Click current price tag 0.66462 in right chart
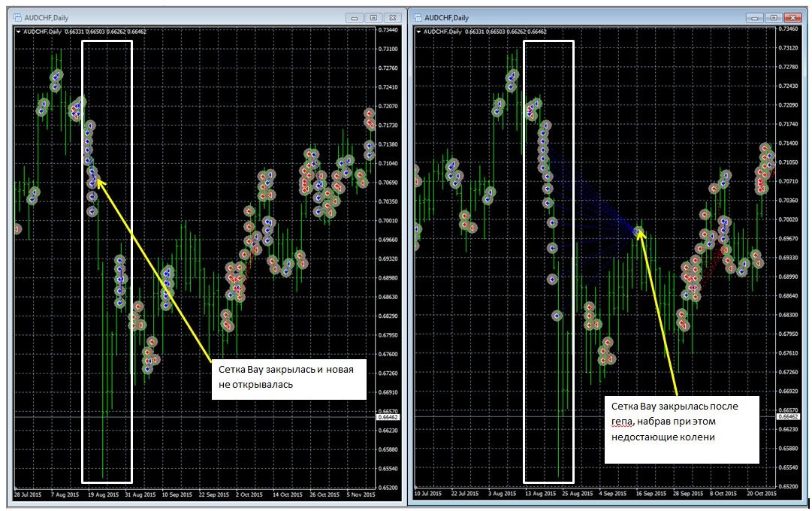This screenshot has height=511, width=812. [x=788, y=416]
